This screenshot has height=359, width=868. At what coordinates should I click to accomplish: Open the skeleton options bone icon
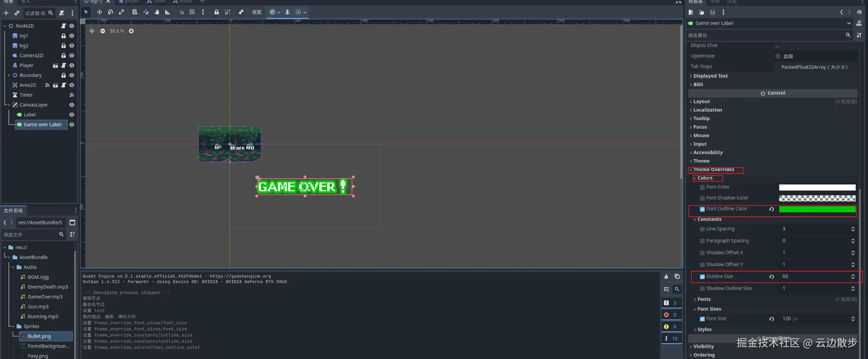(241, 12)
